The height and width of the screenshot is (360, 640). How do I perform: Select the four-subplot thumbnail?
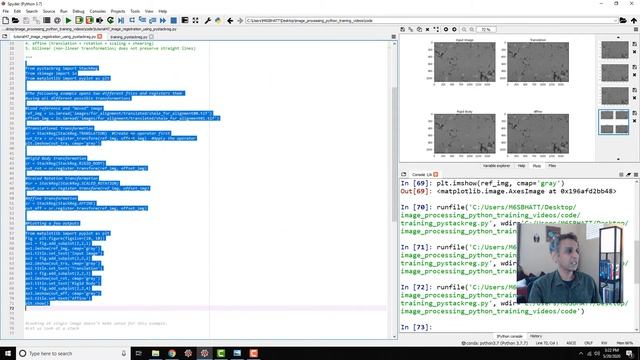click(614, 122)
